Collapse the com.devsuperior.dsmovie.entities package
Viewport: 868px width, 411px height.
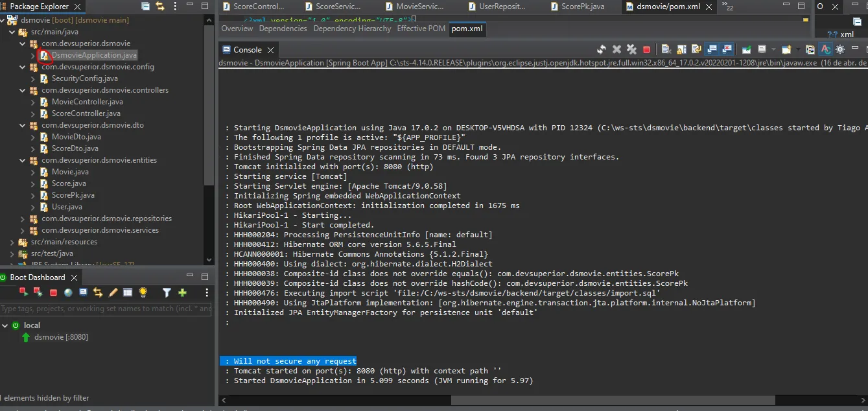point(23,160)
